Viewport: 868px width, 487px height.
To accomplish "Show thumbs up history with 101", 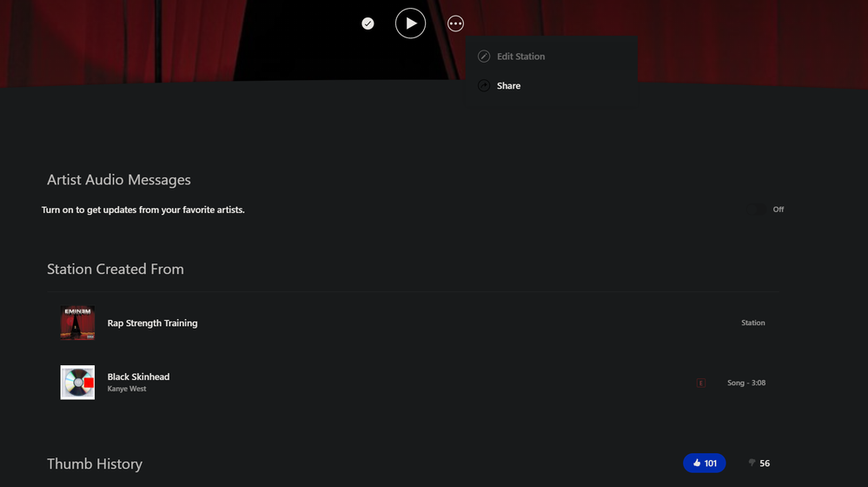I will (x=704, y=464).
